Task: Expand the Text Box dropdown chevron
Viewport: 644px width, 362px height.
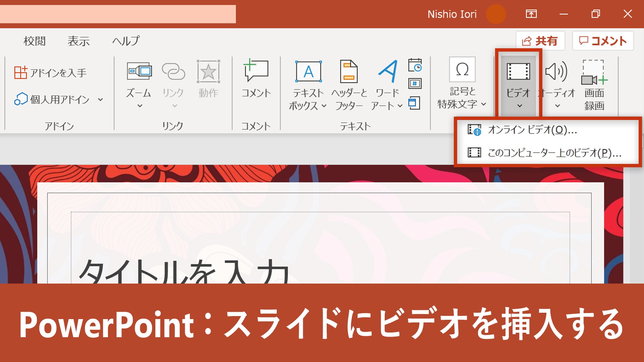Action: click(x=324, y=106)
